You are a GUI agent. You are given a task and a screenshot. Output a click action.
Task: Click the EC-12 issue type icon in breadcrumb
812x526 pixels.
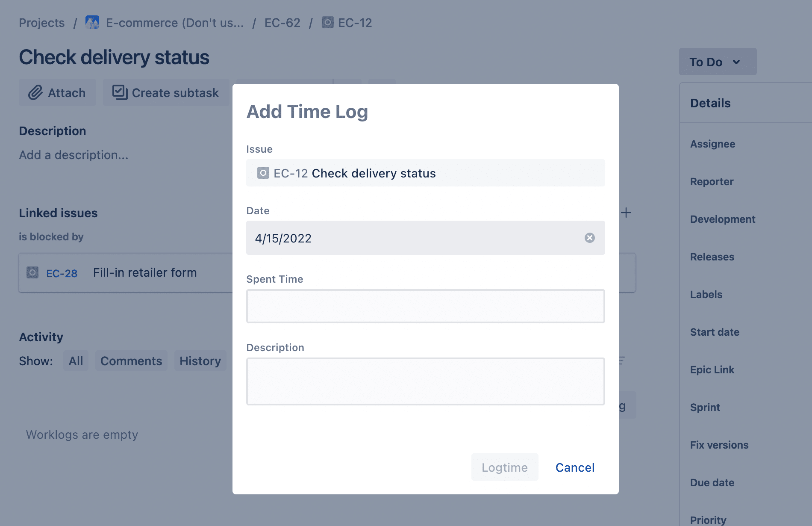click(327, 23)
